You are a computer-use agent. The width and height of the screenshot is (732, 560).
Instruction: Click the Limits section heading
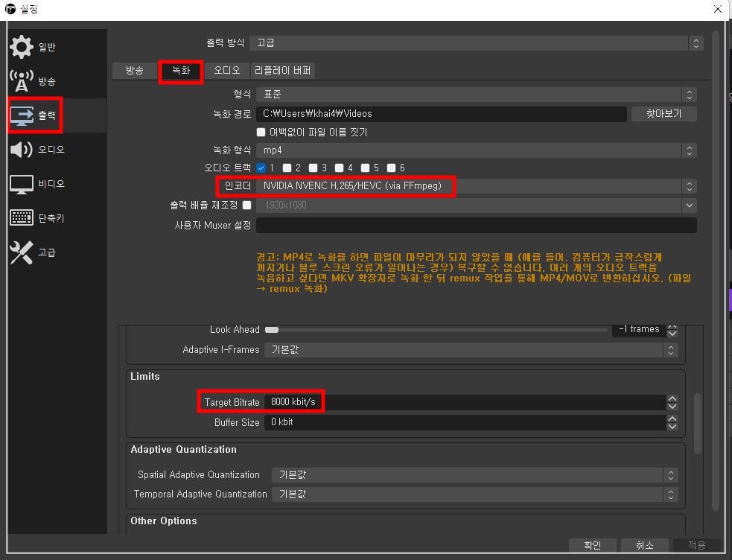[144, 377]
